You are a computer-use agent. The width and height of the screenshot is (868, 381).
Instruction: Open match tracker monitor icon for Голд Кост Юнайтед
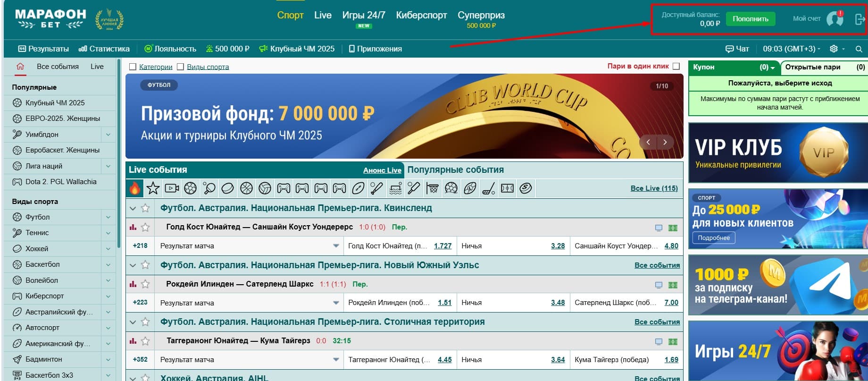point(659,228)
